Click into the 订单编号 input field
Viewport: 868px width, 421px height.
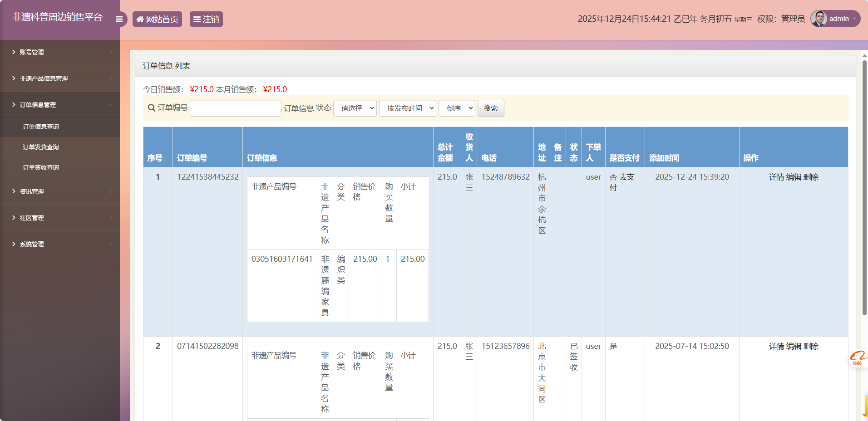point(235,108)
